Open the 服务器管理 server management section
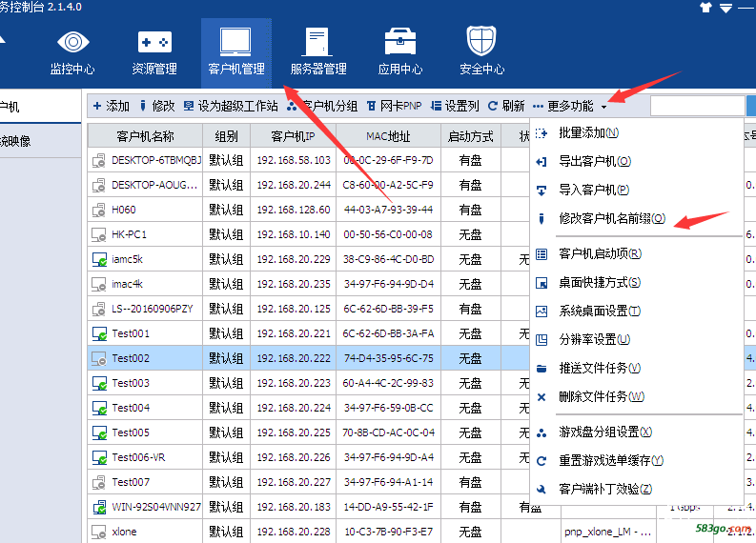This screenshot has width=756, height=543. [x=318, y=52]
